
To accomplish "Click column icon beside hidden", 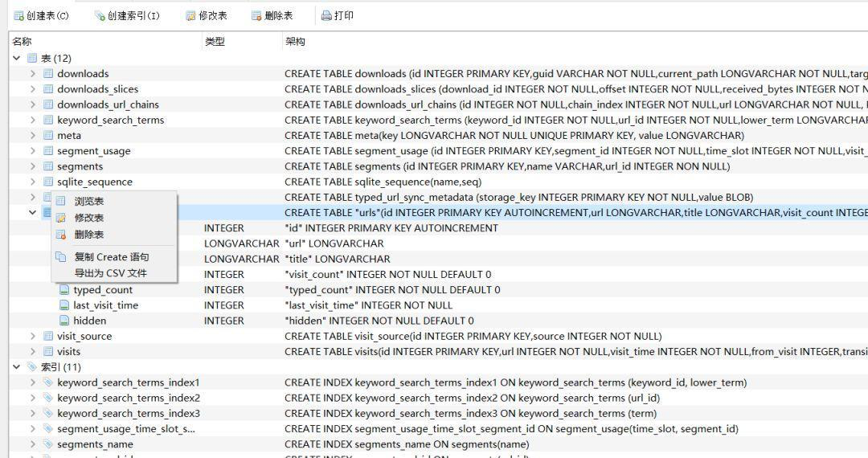I will point(64,321).
